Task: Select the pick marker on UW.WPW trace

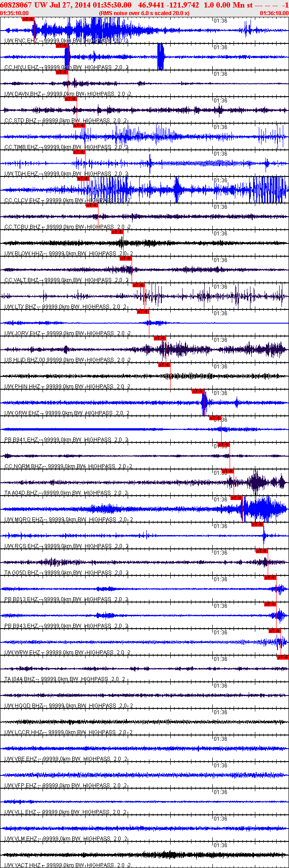Action: (x=275, y=630)
